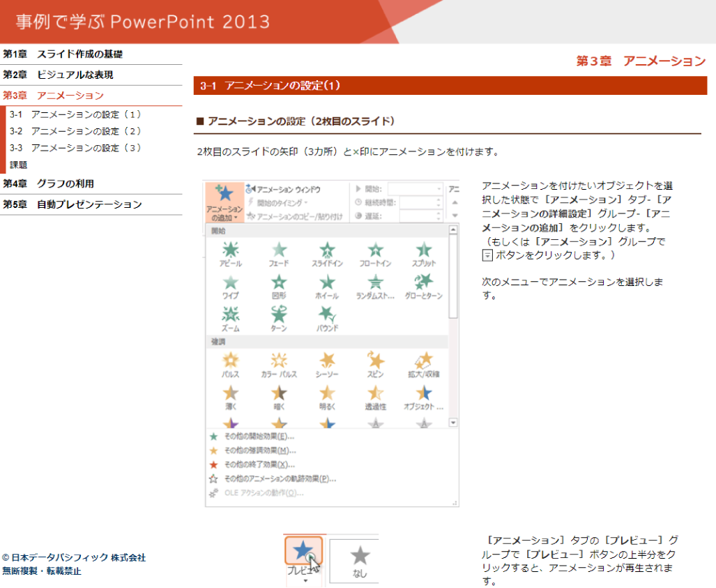Click the プレビュー star button

click(304, 551)
